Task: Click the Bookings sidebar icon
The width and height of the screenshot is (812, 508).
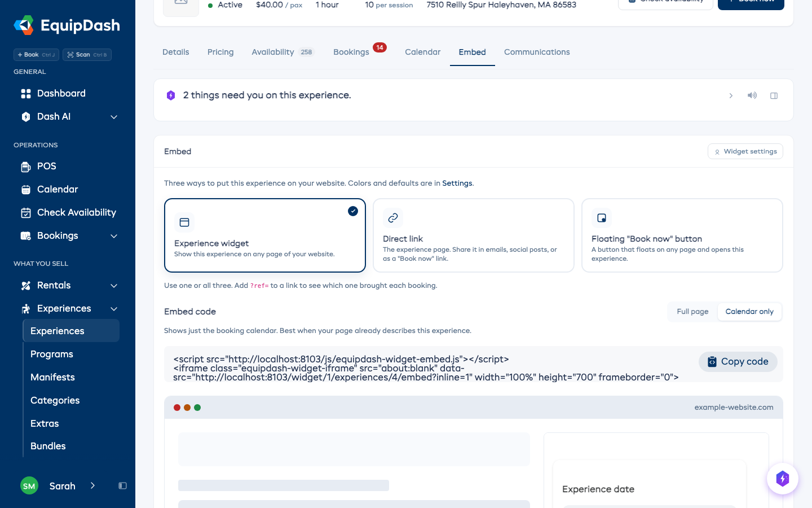Action: (26, 236)
